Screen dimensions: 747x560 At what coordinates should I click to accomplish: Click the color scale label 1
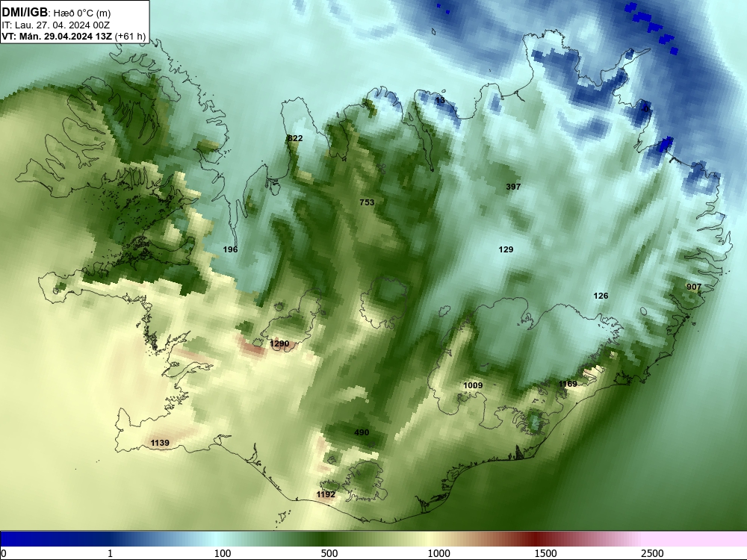click(110, 553)
